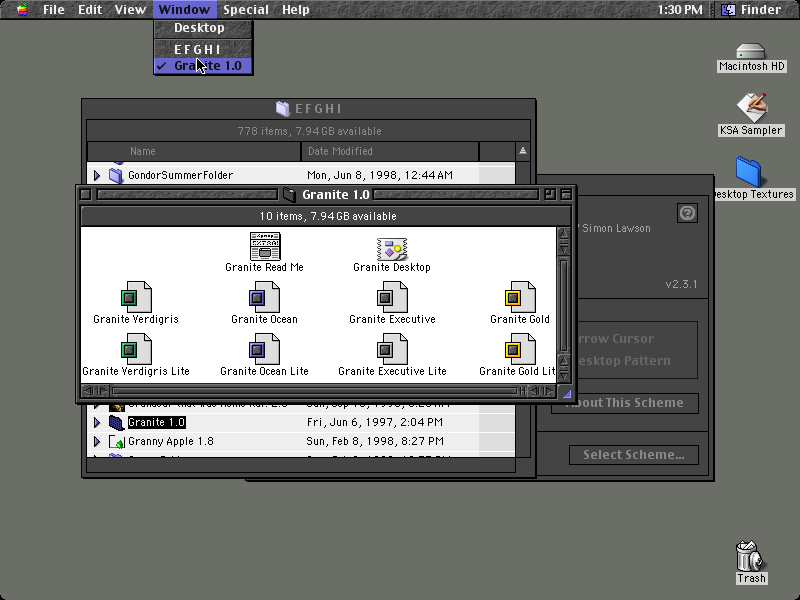Click the 'Sun, Feb 8, 1998, 8:27 PM' date
800x600 pixels.
point(375,441)
